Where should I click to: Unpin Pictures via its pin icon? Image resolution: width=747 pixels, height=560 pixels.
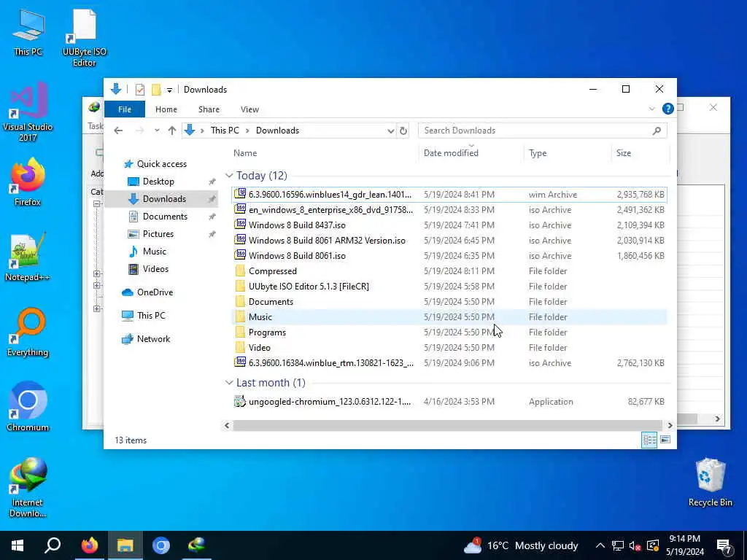[x=212, y=234]
